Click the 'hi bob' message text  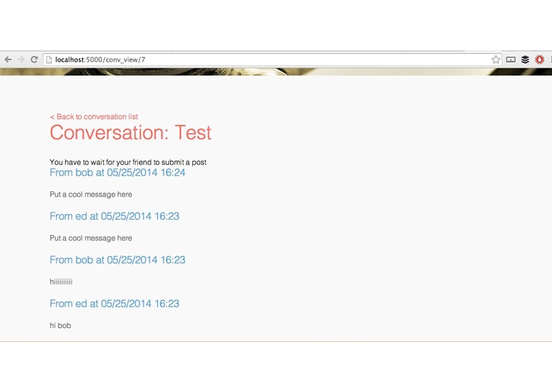point(60,325)
